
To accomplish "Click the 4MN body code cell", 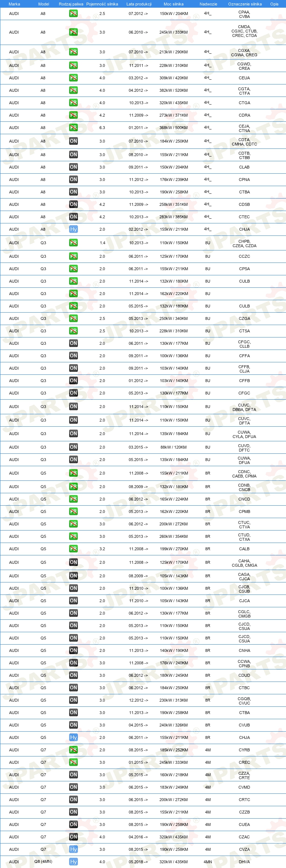I will (x=208, y=862).
